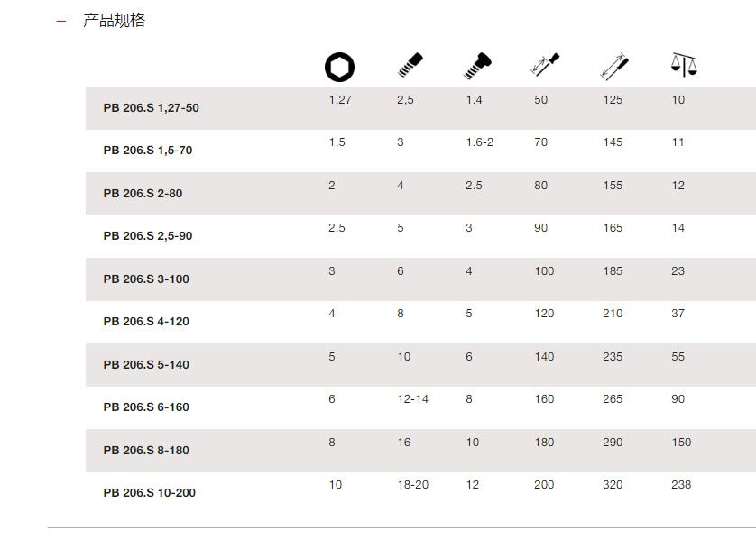Click the hexagon socket size icon
The height and width of the screenshot is (539, 756).
(x=339, y=67)
